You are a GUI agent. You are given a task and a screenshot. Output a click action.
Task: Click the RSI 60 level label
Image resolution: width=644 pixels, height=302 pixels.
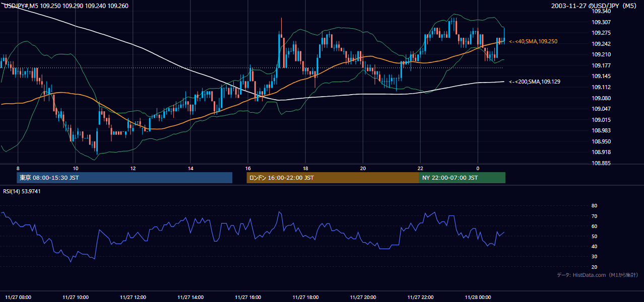click(594, 226)
